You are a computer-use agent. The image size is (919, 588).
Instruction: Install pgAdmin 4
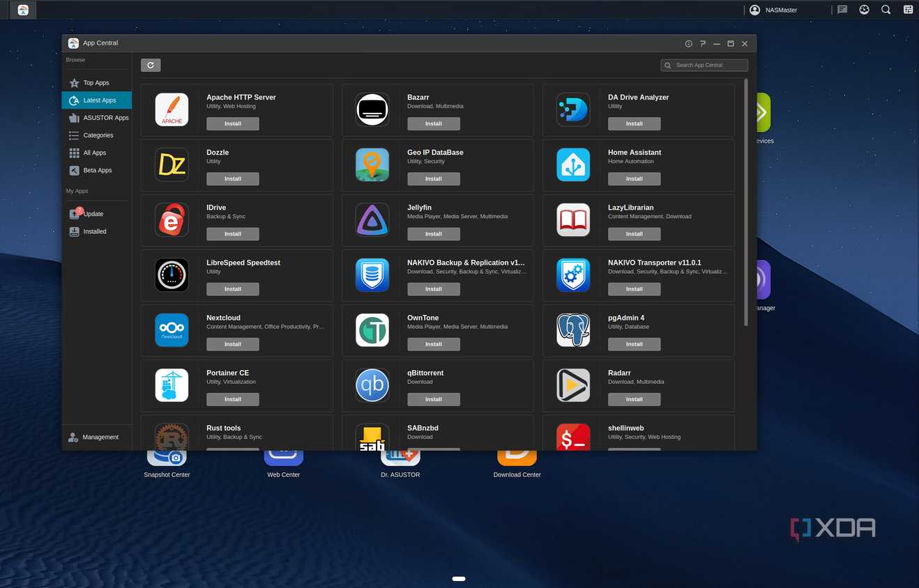635,343
